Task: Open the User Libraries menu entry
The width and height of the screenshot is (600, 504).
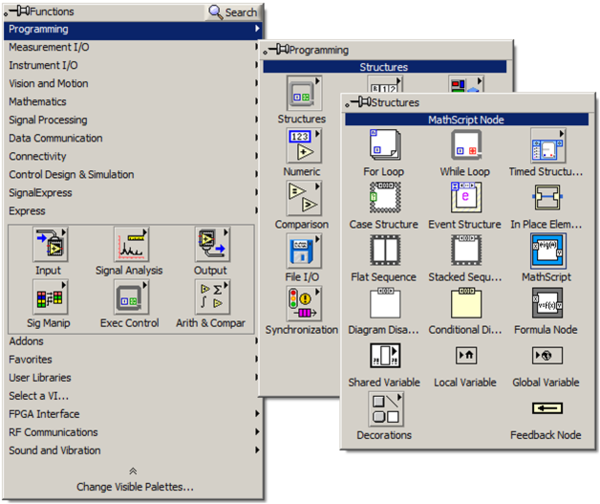Action: coord(133,377)
